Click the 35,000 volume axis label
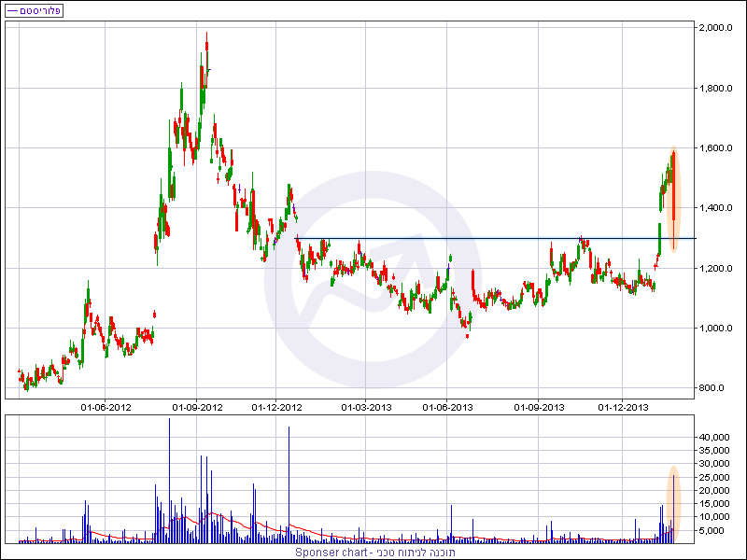 714,451
